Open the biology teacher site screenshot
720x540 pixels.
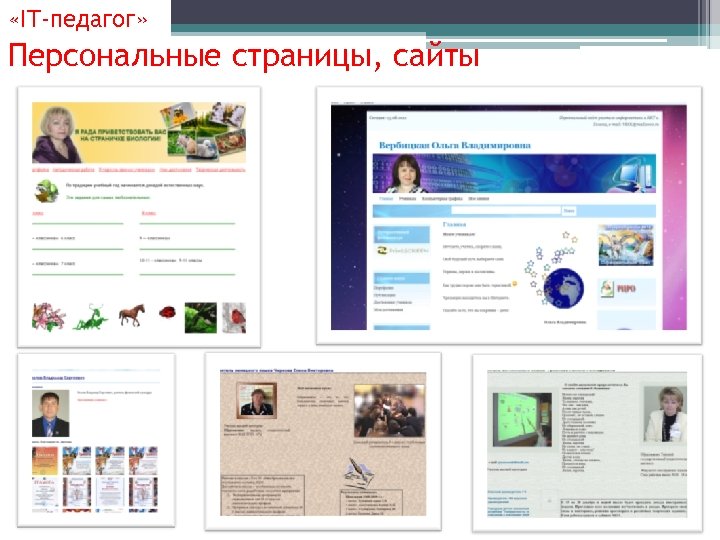coord(139,217)
